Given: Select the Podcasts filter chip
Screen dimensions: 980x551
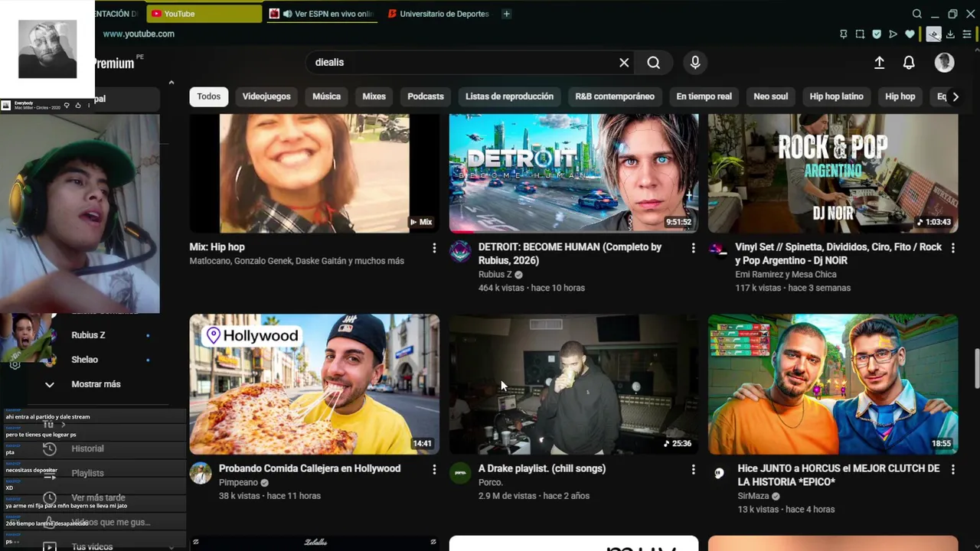Looking at the screenshot, I should (x=426, y=96).
